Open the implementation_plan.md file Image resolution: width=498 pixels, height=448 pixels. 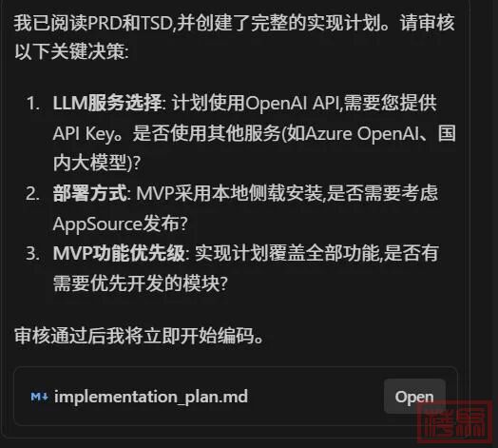click(414, 397)
